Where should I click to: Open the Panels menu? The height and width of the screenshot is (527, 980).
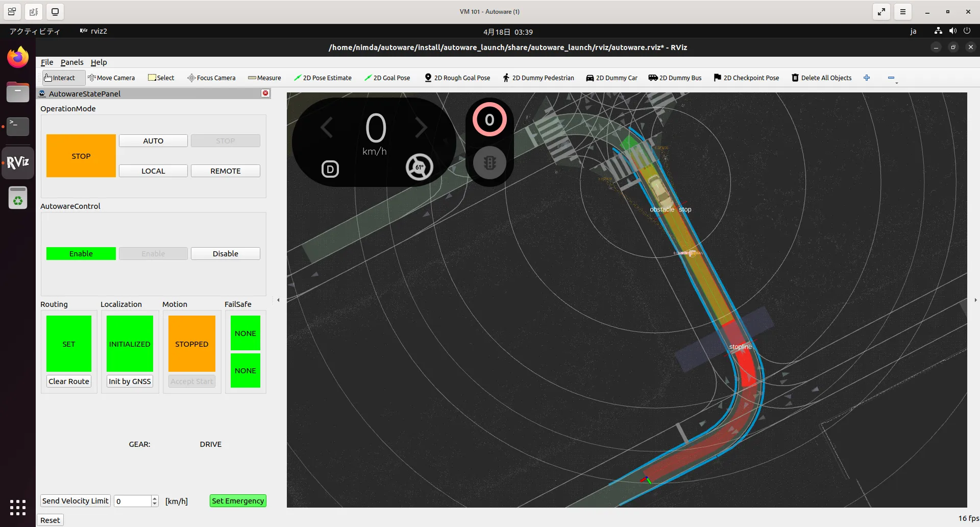[72, 62]
